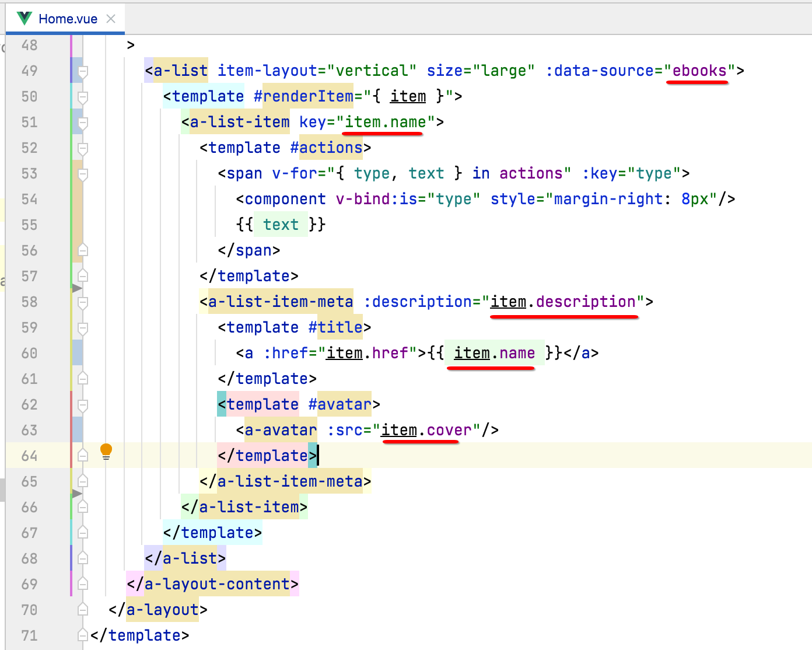Click fold end marker at line 68
The width and height of the screenshot is (812, 650).
(x=83, y=558)
